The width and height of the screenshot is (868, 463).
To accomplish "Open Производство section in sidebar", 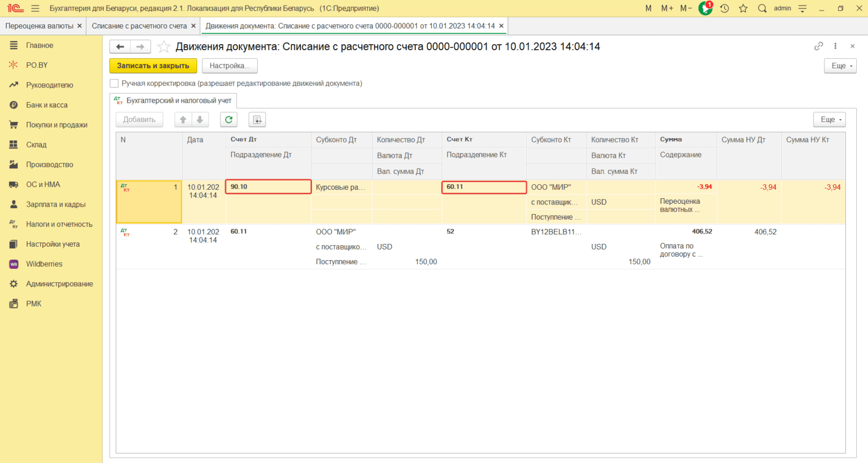I will click(x=51, y=164).
